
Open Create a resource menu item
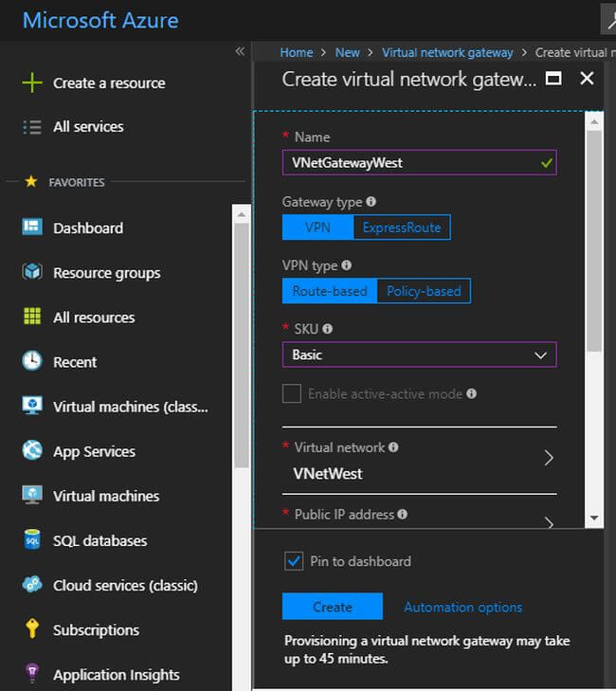109,82
